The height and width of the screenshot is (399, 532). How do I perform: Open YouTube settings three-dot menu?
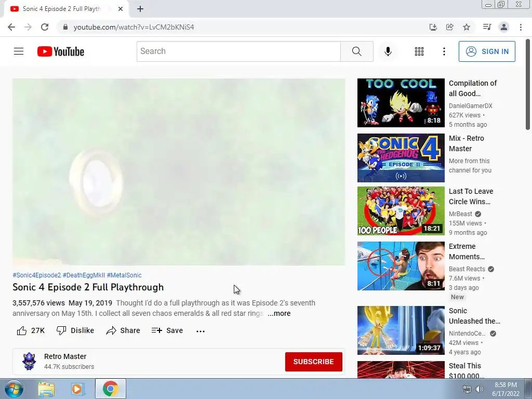tap(444, 51)
